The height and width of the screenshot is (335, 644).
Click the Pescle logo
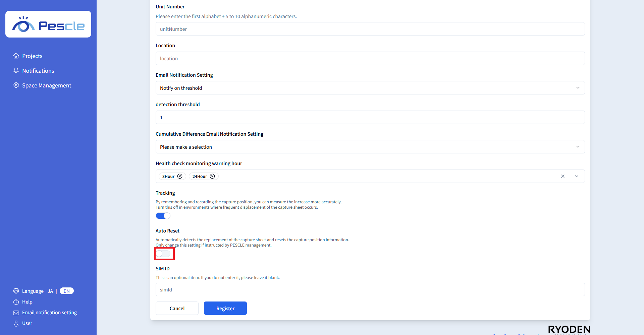(48, 24)
